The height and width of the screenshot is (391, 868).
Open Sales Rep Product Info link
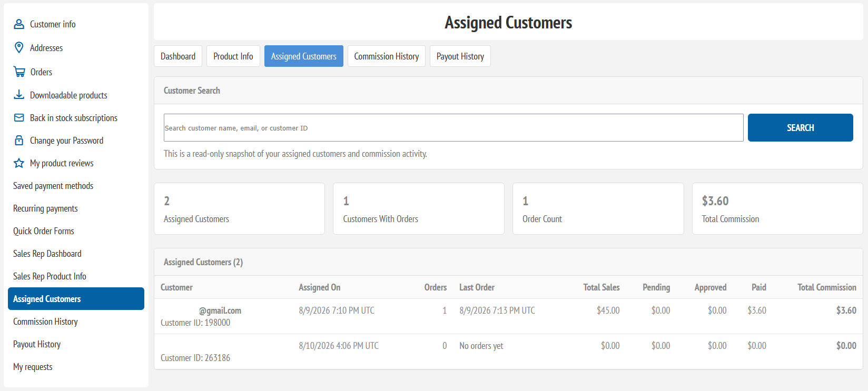50,276
